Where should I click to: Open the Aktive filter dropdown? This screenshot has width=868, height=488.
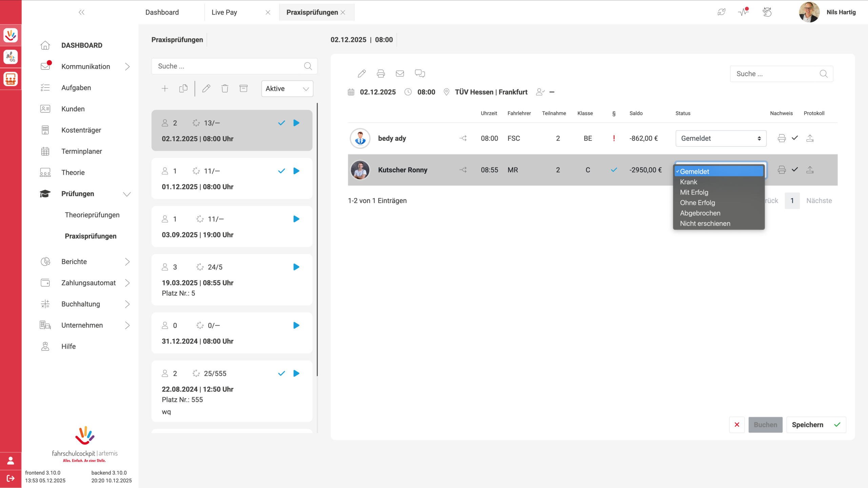coord(287,89)
